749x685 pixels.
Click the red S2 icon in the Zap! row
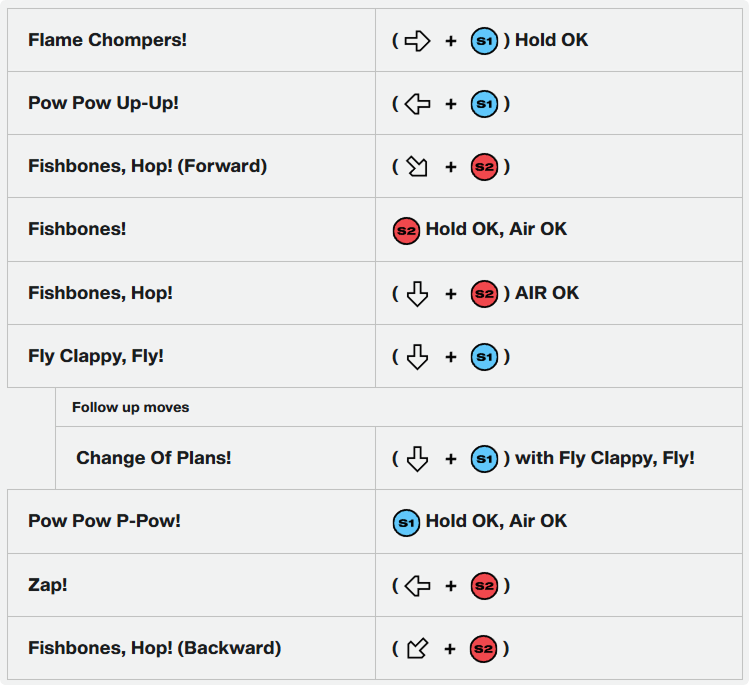tap(484, 586)
